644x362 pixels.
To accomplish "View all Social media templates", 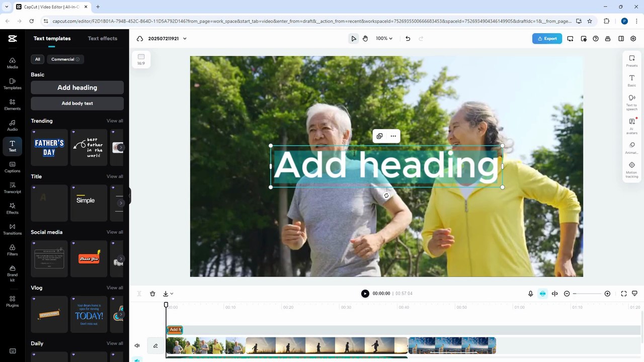I will click(115, 232).
